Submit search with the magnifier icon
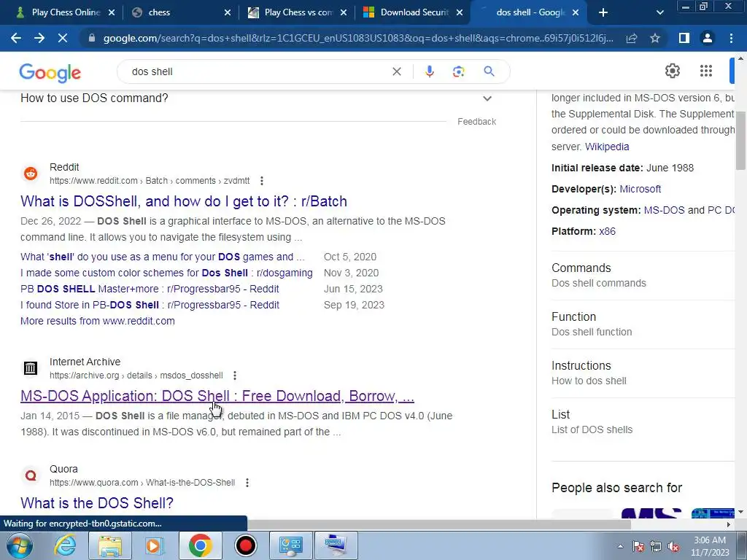This screenshot has height=560, width=747. pos(489,71)
